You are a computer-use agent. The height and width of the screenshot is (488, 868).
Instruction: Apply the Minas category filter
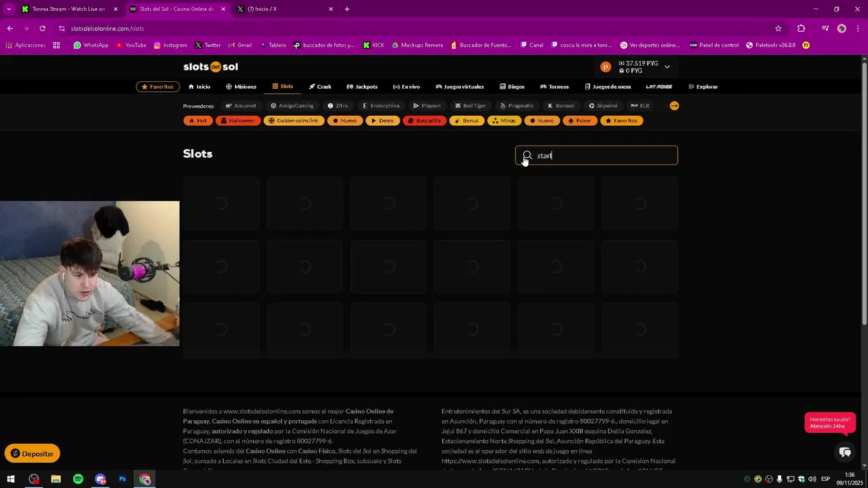click(x=504, y=121)
